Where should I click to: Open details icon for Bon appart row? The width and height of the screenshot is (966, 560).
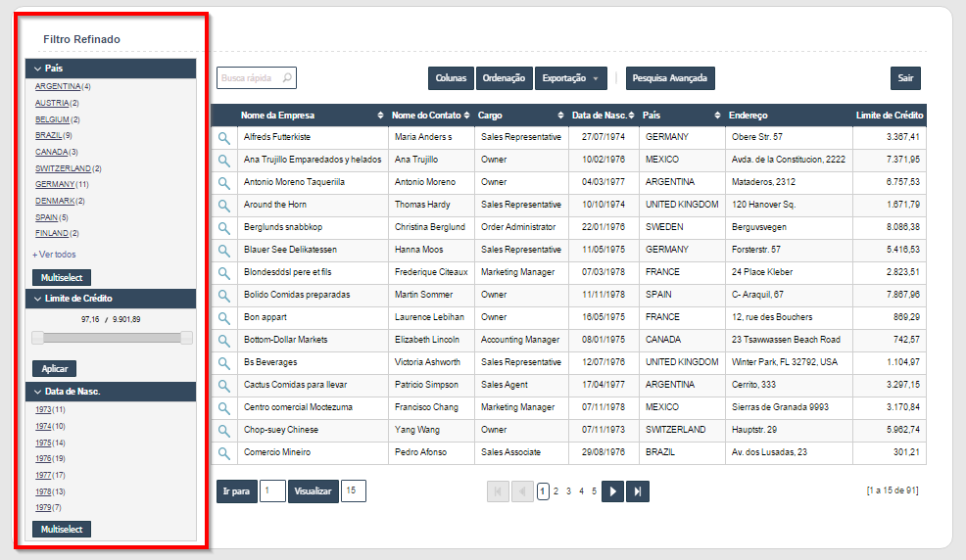click(224, 317)
